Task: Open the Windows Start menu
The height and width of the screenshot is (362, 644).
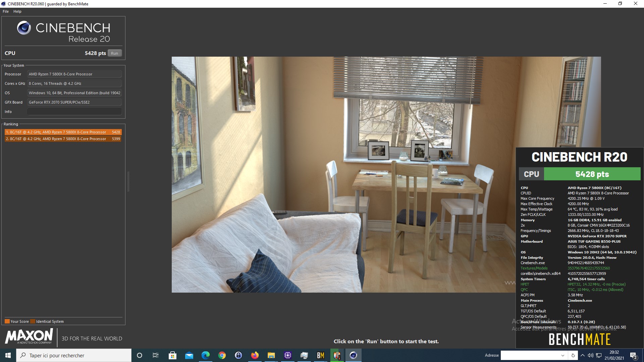Action: point(8,355)
